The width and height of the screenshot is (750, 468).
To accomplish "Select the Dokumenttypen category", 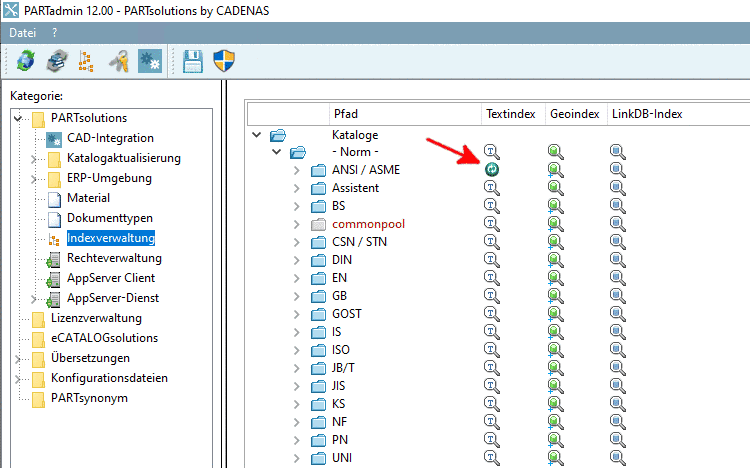I will click(110, 218).
